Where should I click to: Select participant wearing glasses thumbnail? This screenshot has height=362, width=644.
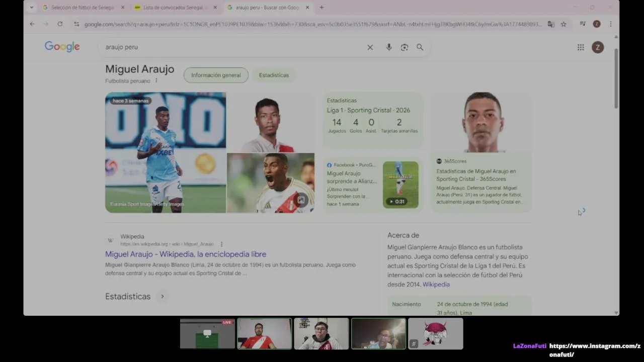(x=321, y=333)
